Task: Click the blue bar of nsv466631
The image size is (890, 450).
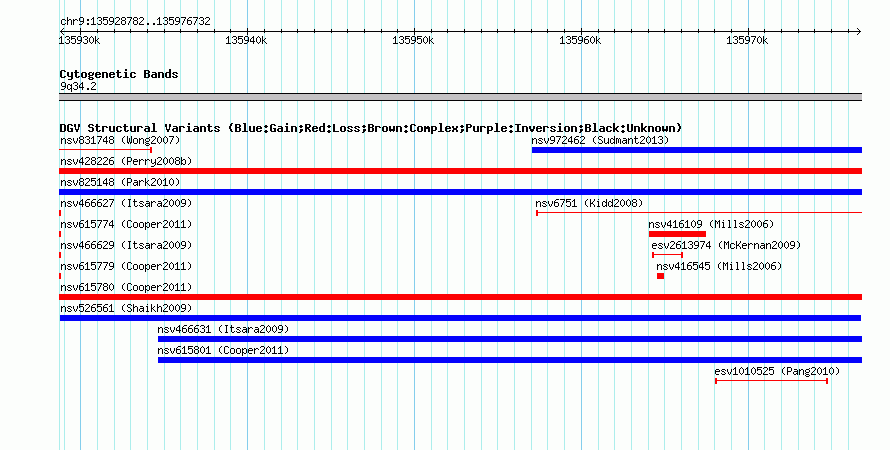Action: coord(510,339)
